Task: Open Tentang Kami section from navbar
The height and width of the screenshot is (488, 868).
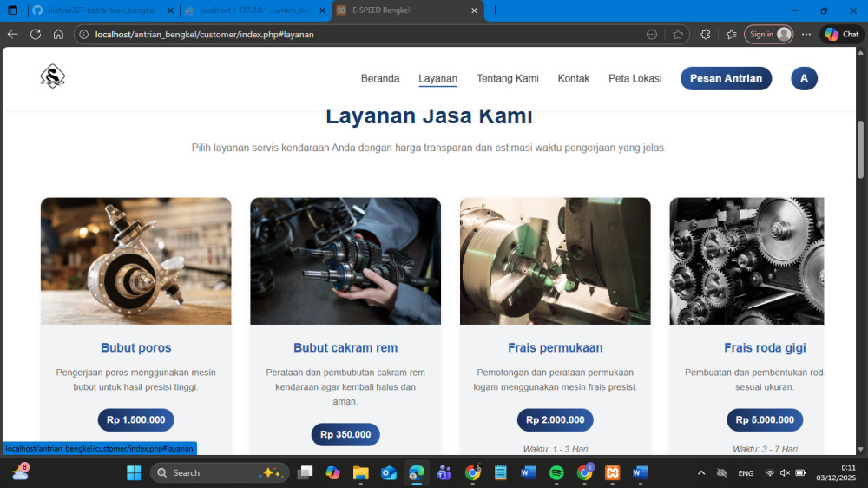Action: (x=508, y=78)
